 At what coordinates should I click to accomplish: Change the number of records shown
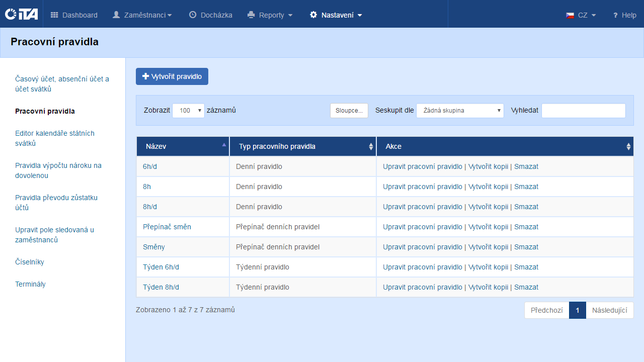[x=188, y=111]
